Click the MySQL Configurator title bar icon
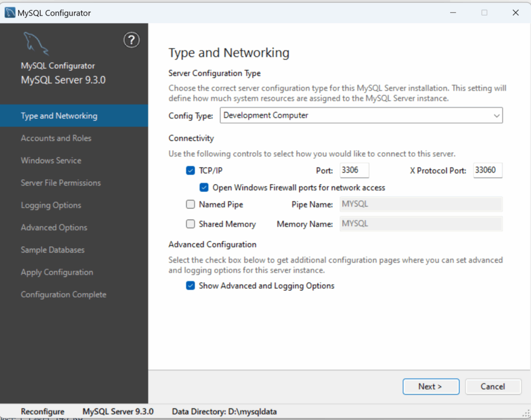 [x=9, y=13]
